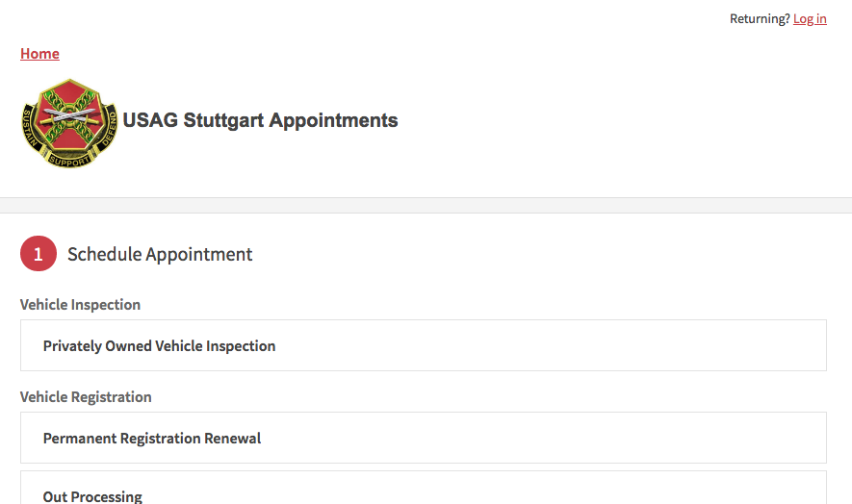852x504 pixels.
Task: Click blank space in Permanent Registration Renewal row
Action: [x=543, y=438]
